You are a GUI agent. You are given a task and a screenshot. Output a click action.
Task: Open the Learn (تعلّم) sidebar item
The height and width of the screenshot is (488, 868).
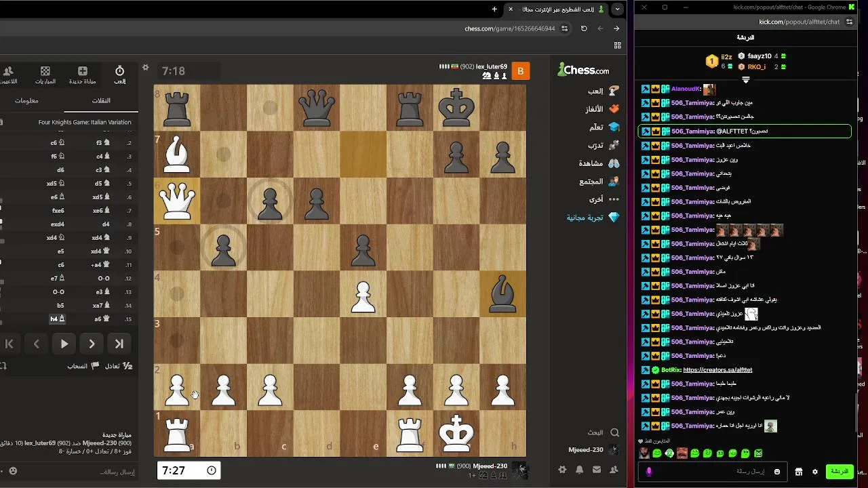(x=604, y=127)
